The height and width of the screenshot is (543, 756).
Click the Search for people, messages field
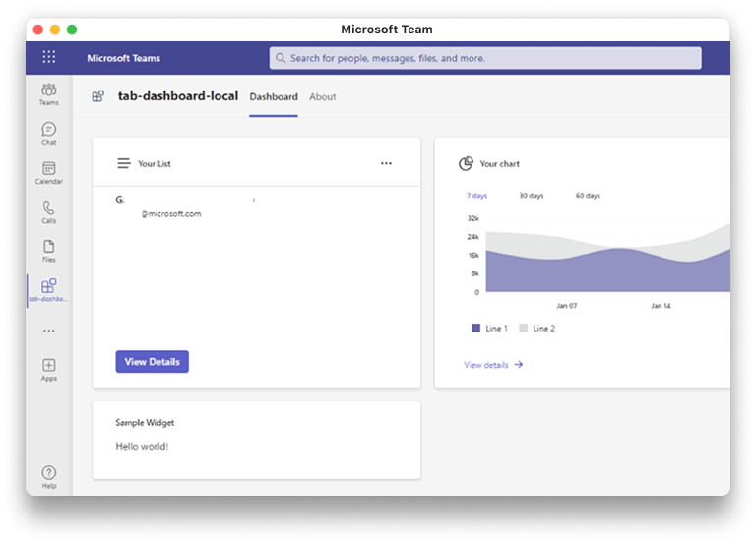[485, 58]
